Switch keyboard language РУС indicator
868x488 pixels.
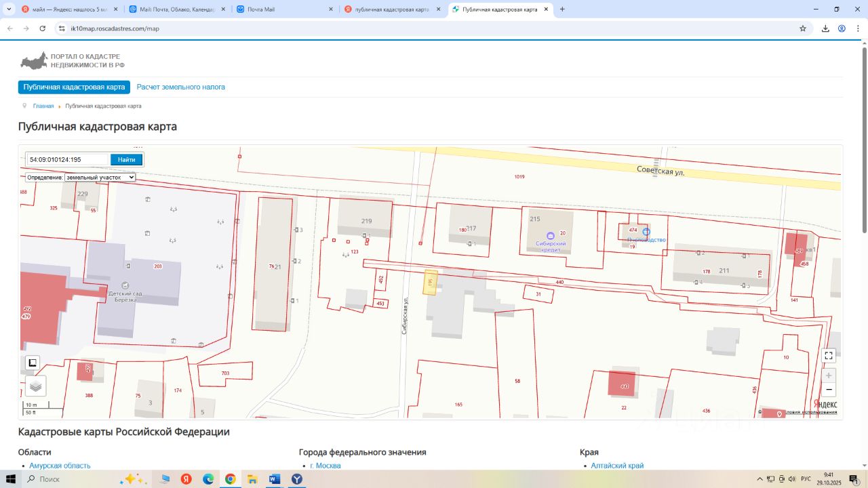(807, 479)
